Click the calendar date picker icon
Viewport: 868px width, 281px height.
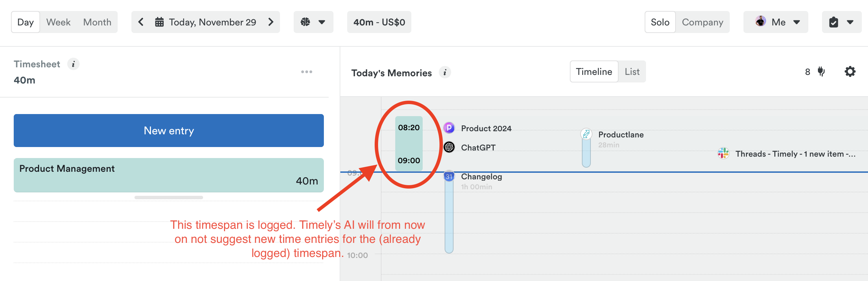(159, 22)
